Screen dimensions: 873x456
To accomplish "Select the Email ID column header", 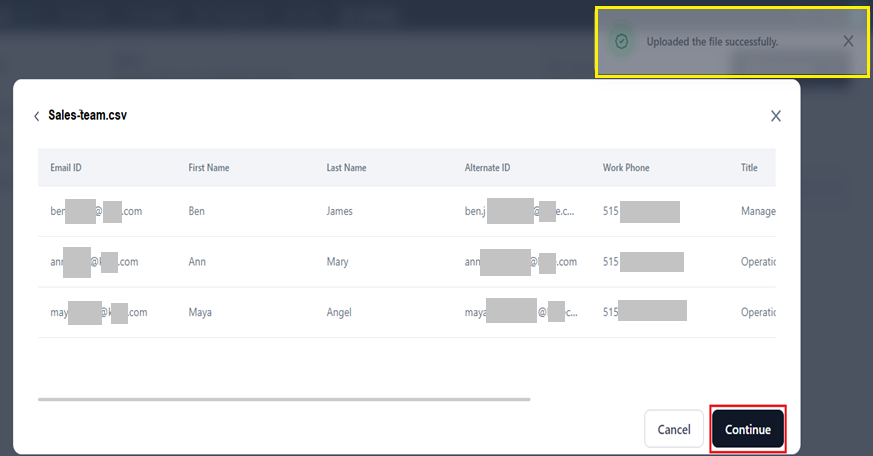I will coord(66,168).
